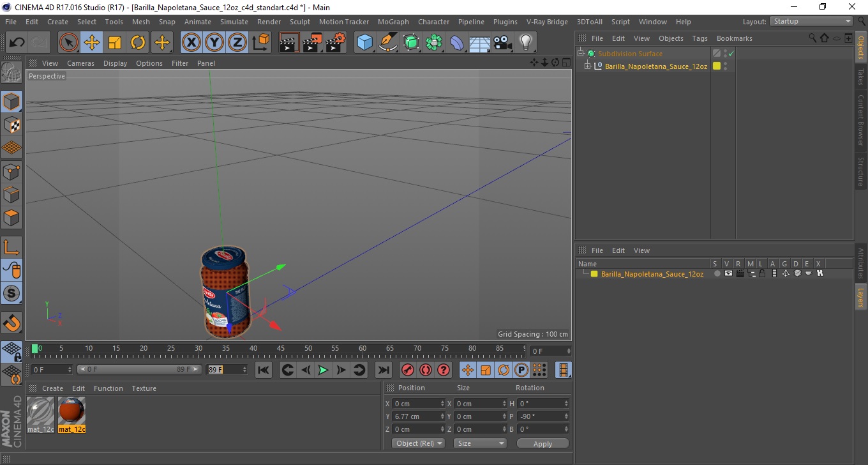Toggle layer visibility eye icon
The image size is (868, 465).
728,273
